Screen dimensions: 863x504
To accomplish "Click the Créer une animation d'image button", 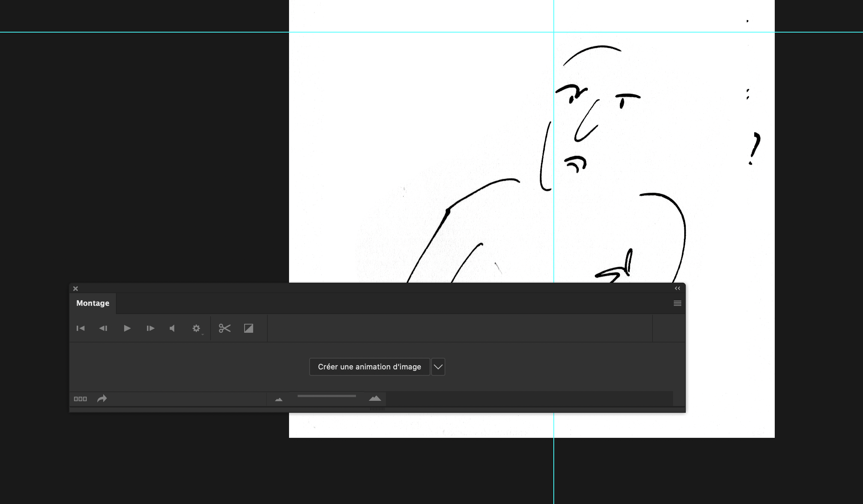I will [369, 366].
